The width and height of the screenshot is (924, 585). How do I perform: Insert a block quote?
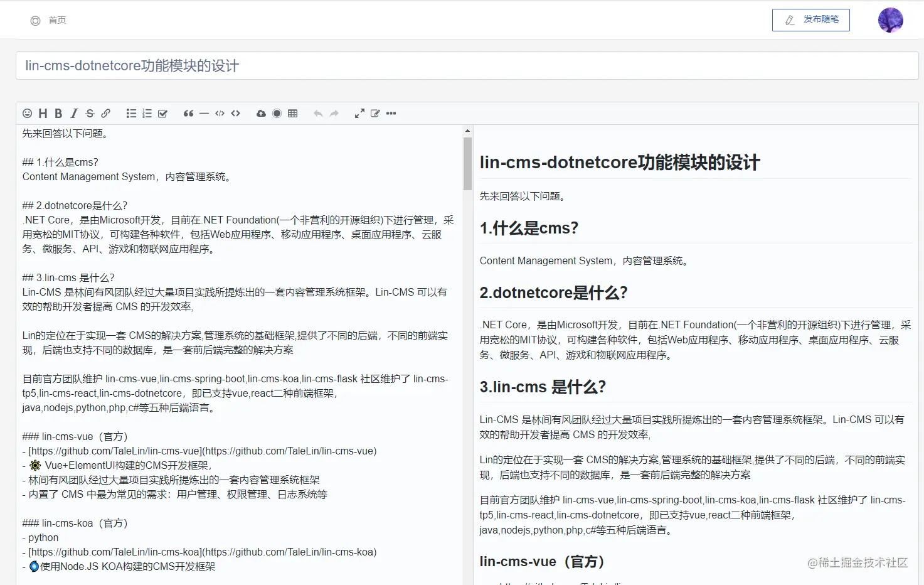pyautogui.click(x=188, y=114)
